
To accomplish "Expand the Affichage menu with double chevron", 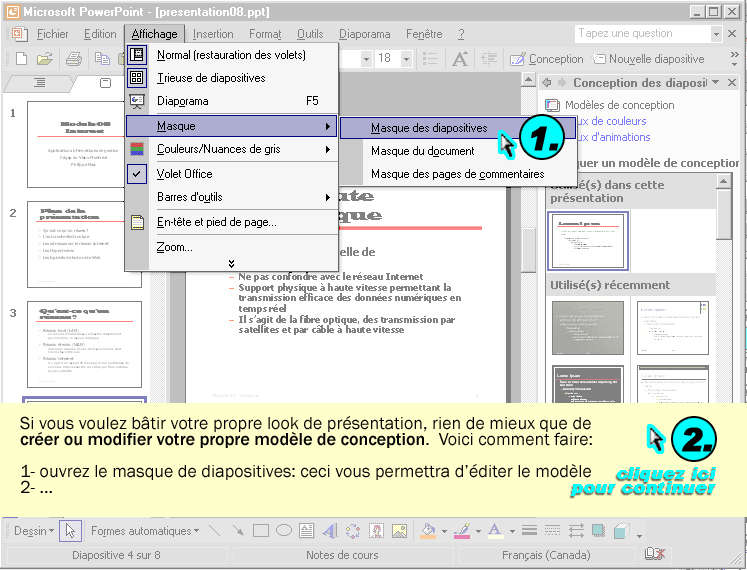I will tap(231, 264).
